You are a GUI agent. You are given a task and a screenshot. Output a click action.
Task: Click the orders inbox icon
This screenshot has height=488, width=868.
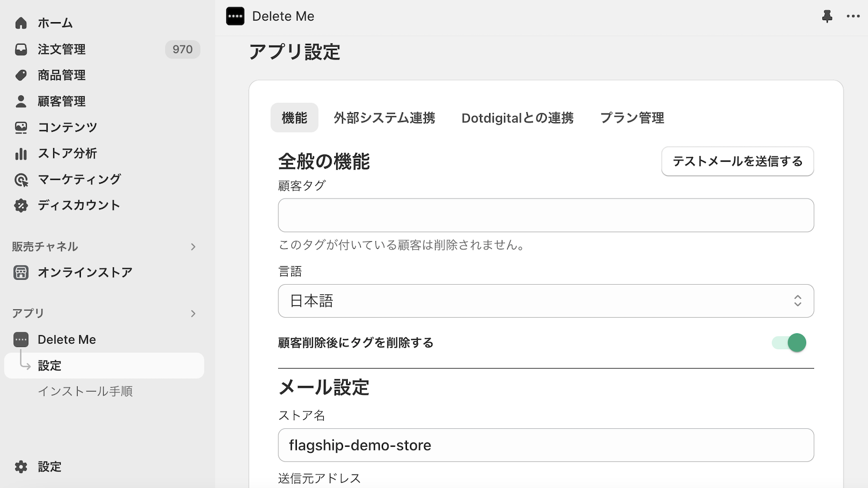pyautogui.click(x=21, y=49)
